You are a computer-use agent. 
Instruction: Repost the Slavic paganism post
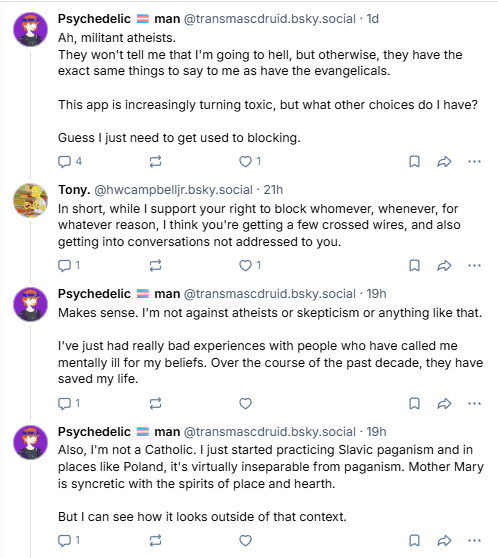(155, 541)
